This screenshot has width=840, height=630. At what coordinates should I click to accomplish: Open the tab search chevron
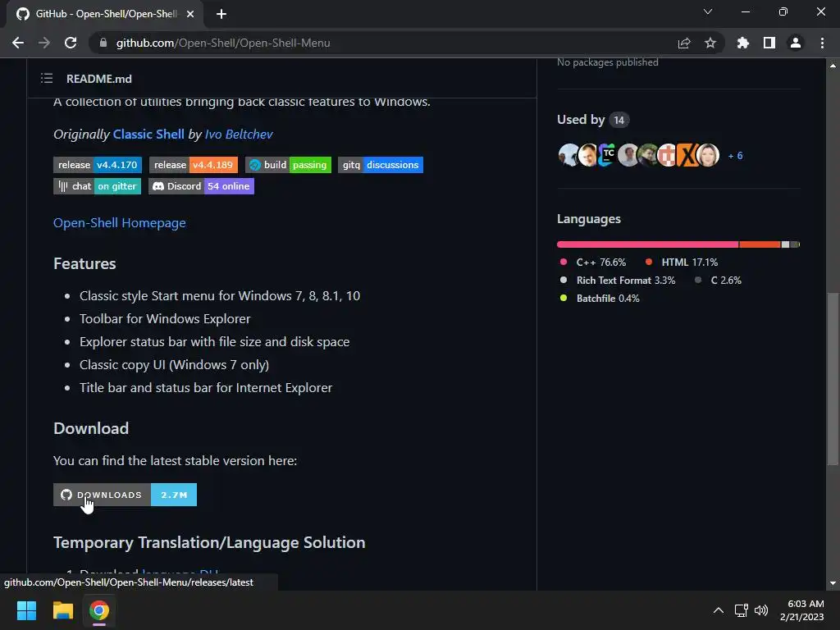click(x=708, y=11)
